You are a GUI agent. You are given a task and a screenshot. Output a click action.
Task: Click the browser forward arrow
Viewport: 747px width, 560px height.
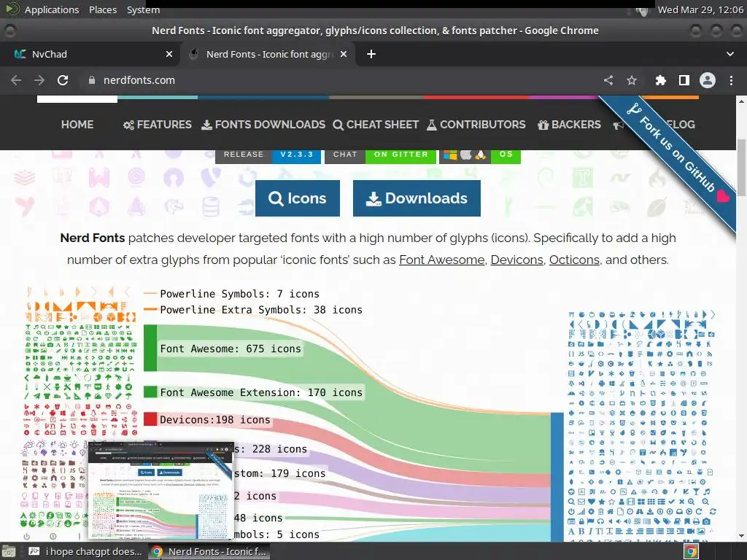(x=39, y=80)
